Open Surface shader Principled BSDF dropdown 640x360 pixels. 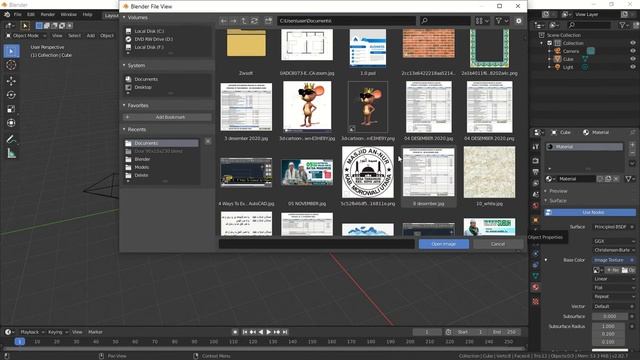[x=613, y=227]
